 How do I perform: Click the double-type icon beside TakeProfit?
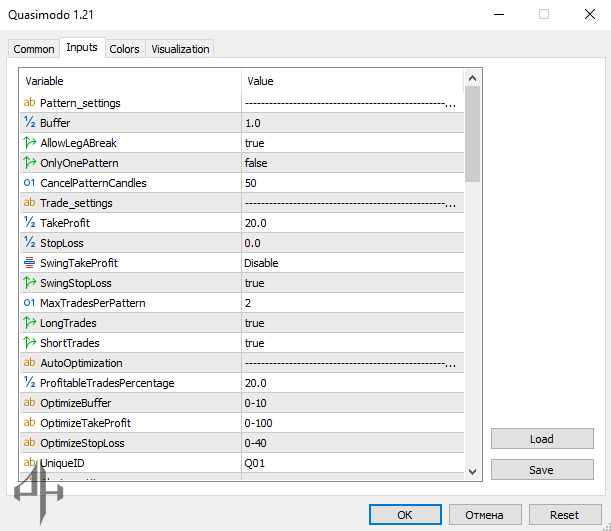point(29,222)
